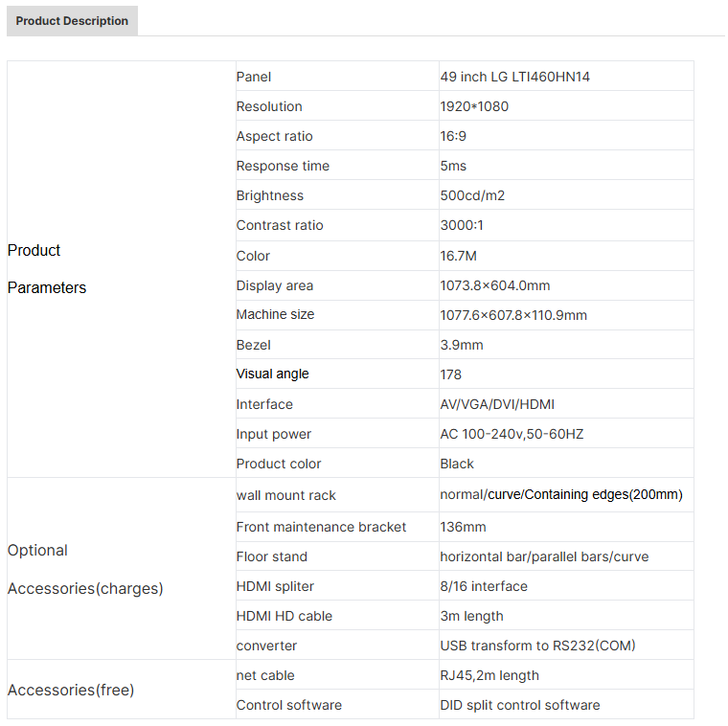Click the Panel parameter label
The image size is (728, 726).
(254, 77)
